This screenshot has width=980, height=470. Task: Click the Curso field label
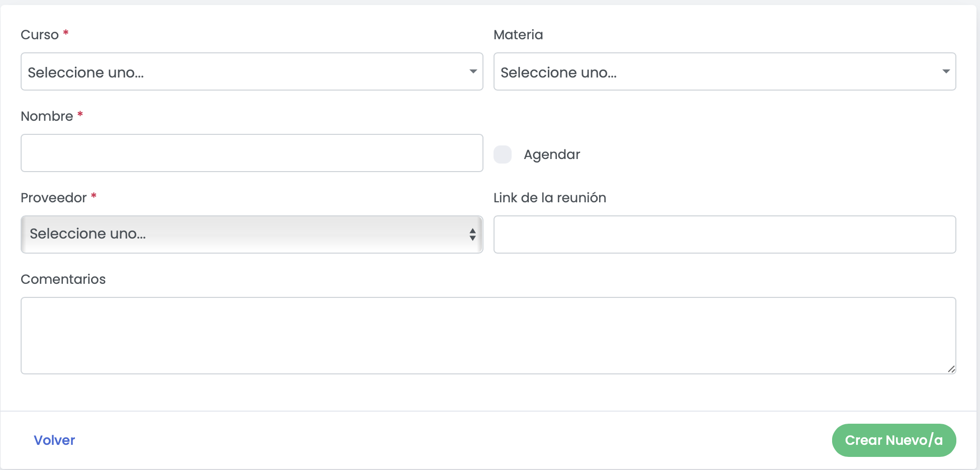point(40,35)
